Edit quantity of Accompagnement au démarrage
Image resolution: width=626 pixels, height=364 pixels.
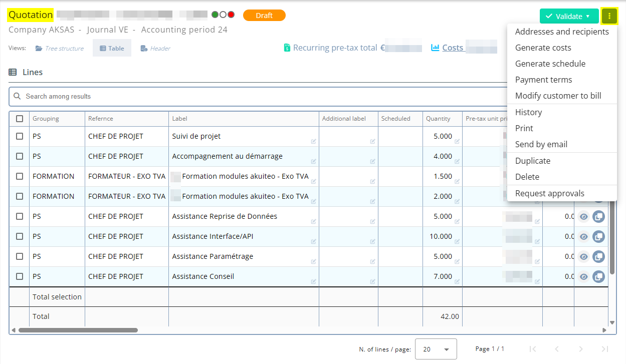point(457,161)
